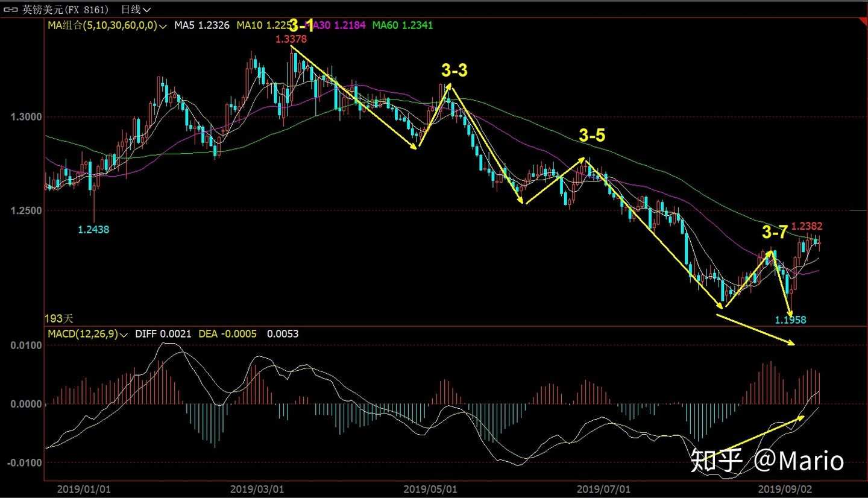Select the 英镑美元(FX 8161) symbol title
868x498 pixels.
tap(65, 9)
